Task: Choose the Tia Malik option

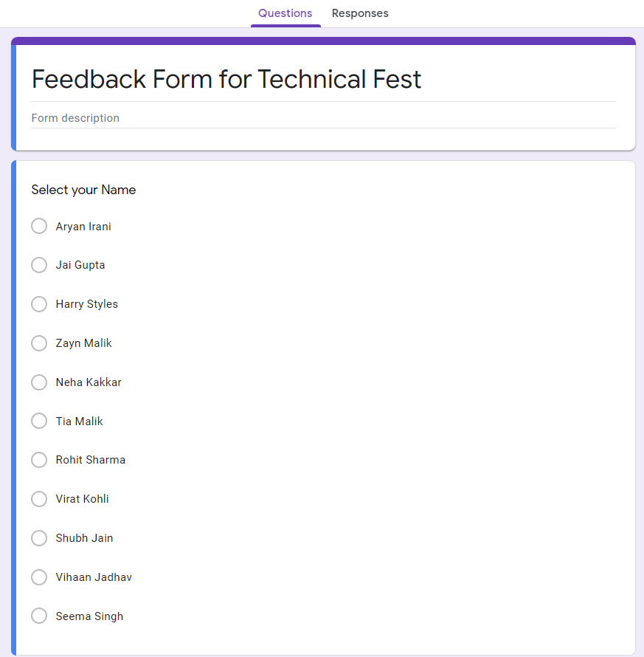Action: 39,421
